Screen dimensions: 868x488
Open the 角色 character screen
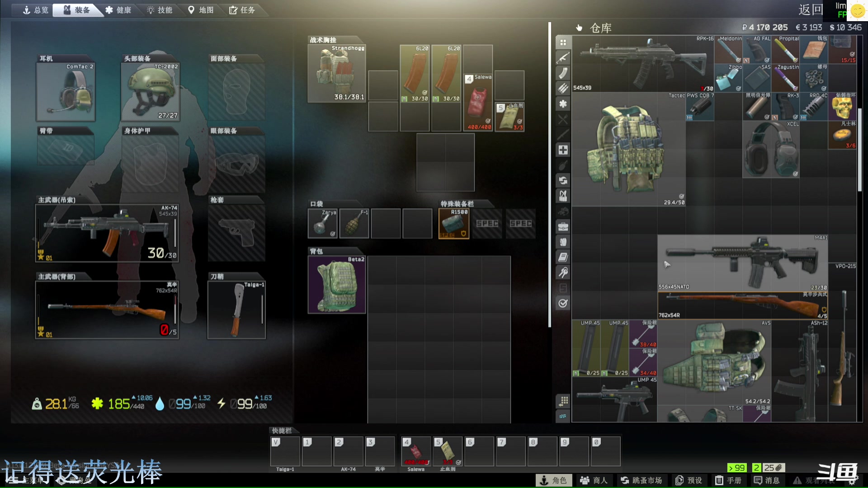pyautogui.click(x=554, y=480)
